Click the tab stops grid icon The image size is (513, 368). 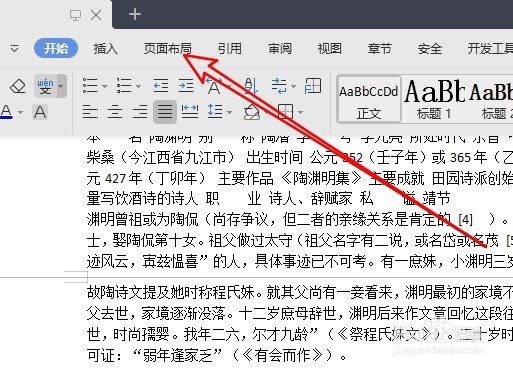point(313,86)
